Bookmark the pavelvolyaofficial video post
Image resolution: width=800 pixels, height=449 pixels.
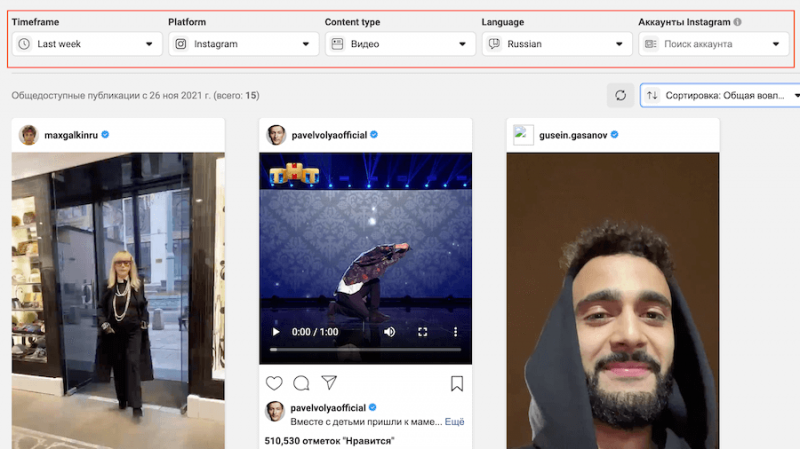[456, 383]
